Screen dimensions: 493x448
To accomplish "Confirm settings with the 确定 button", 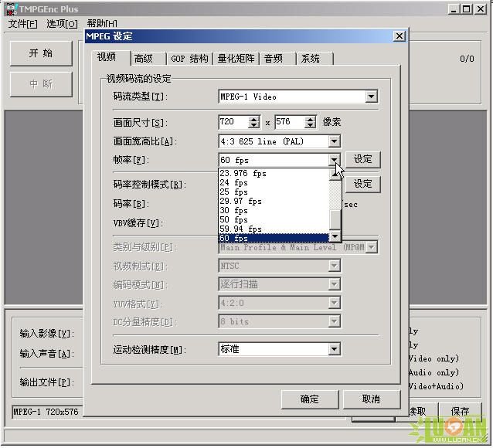I will 310,399.
